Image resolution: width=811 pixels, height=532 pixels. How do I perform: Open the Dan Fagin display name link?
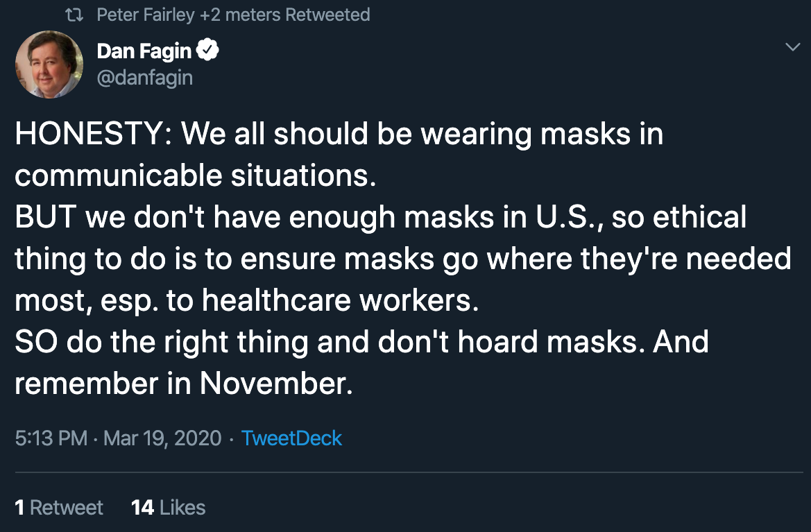[x=144, y=51]
